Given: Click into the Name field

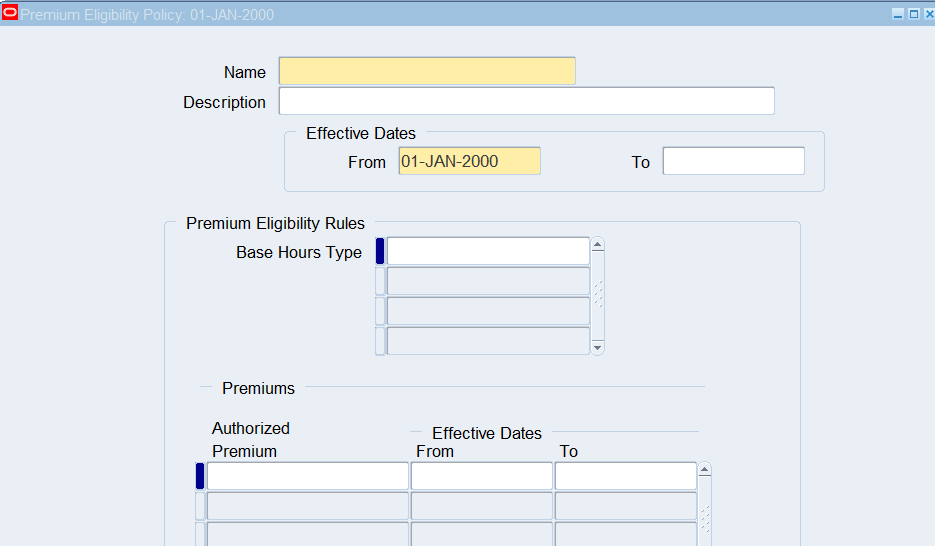Looking at the screenshot, I should [427, 71].
